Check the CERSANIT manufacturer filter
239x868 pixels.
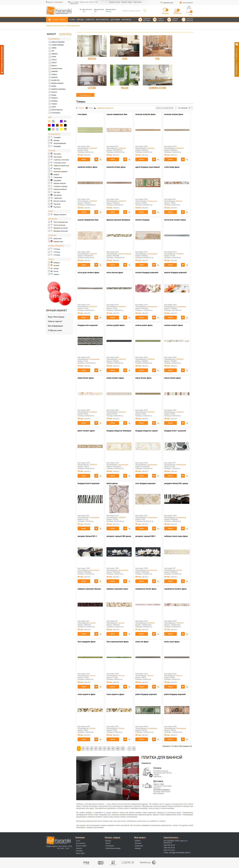[x=50, y=71]
